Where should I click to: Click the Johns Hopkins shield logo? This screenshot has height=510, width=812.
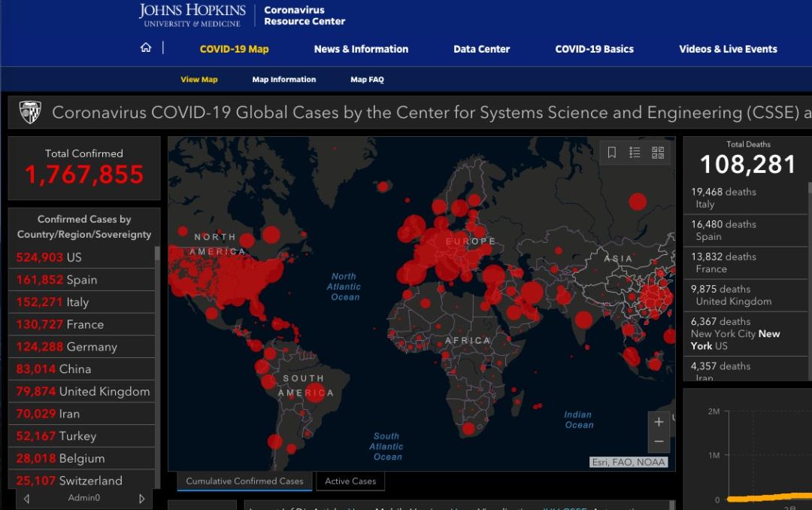pos(30,113)
